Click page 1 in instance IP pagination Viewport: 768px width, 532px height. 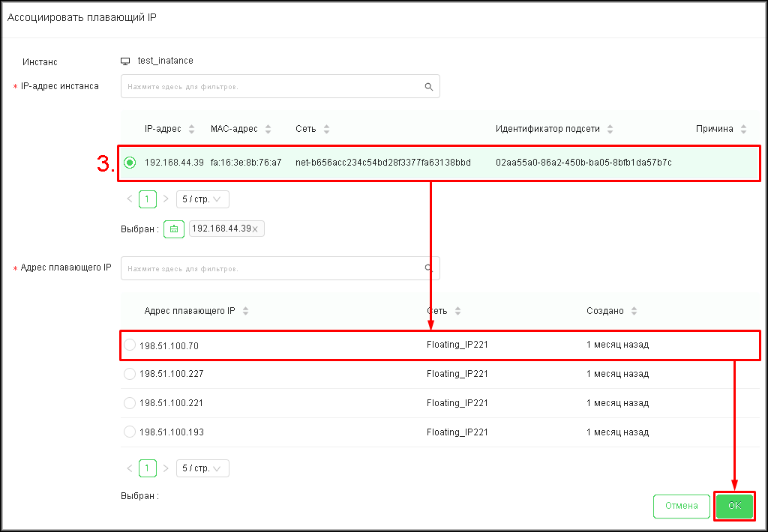point(148,199)
